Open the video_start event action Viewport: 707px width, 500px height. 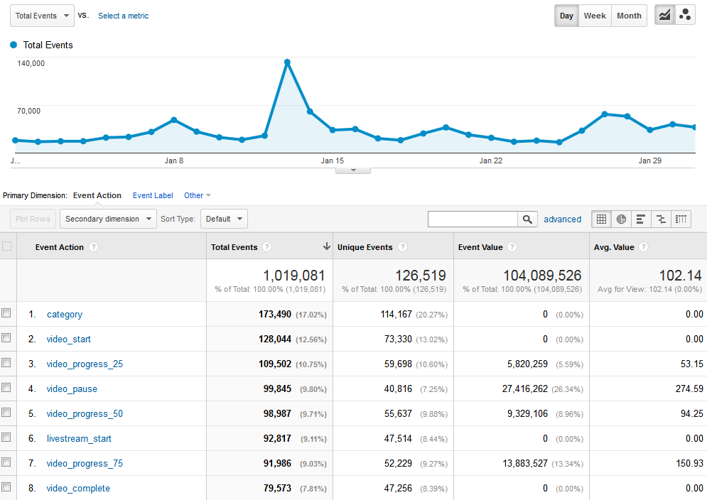[69, 339]
